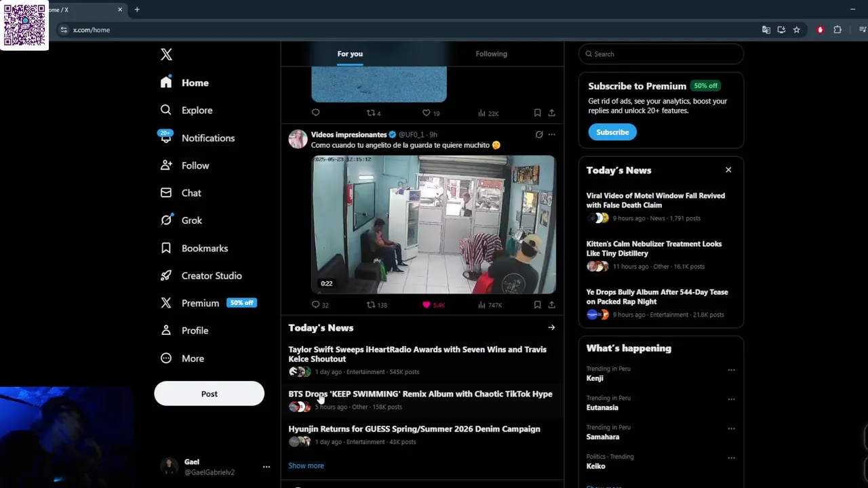Click the X logo in sidebar
868x488 pixels.
coord(166,55)
